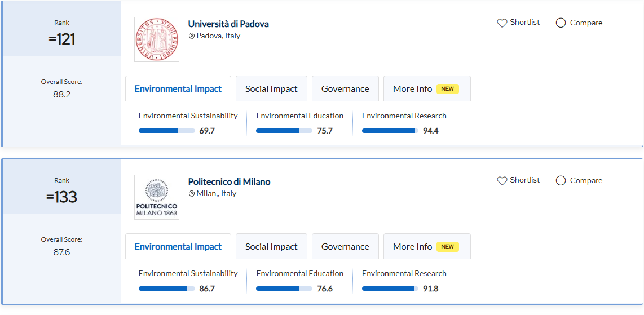Image resolution: width=644 pixels, height=315 pixels.
Task: Open the Politecnico di Milano title link
Action: [229, 181]
